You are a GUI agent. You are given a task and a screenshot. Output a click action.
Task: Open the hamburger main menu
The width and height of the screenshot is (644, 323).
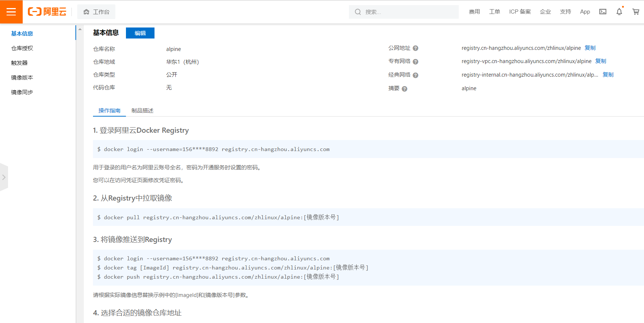11,12
